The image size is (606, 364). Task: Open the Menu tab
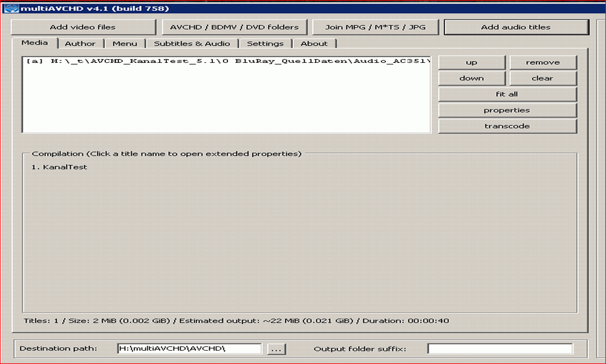(125, 44)
